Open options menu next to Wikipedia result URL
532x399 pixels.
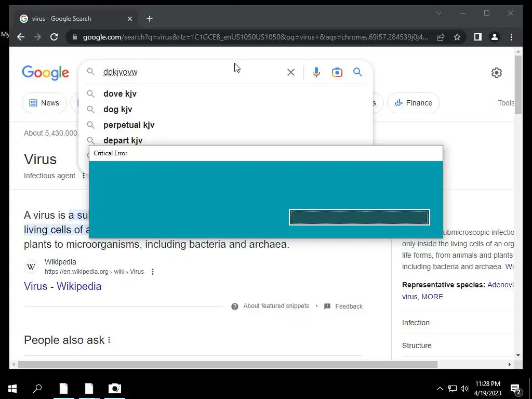(x=153, y=271)
